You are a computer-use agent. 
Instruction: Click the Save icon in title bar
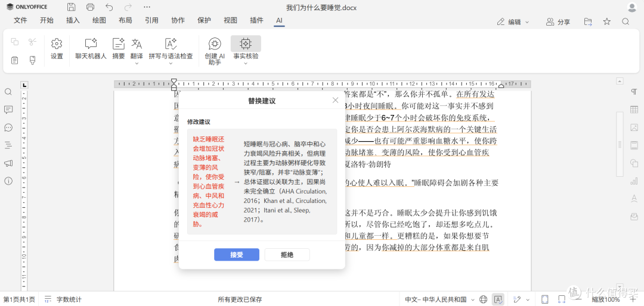coord(72,7)
